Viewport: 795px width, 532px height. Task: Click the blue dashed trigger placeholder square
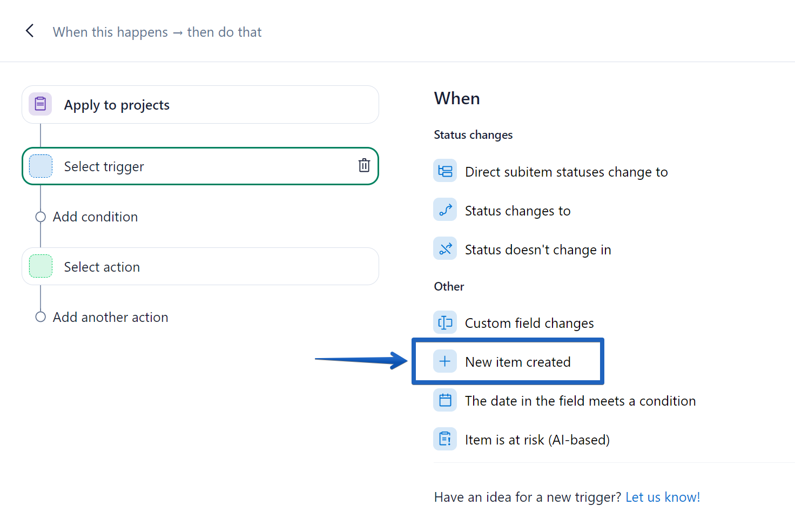41,166
